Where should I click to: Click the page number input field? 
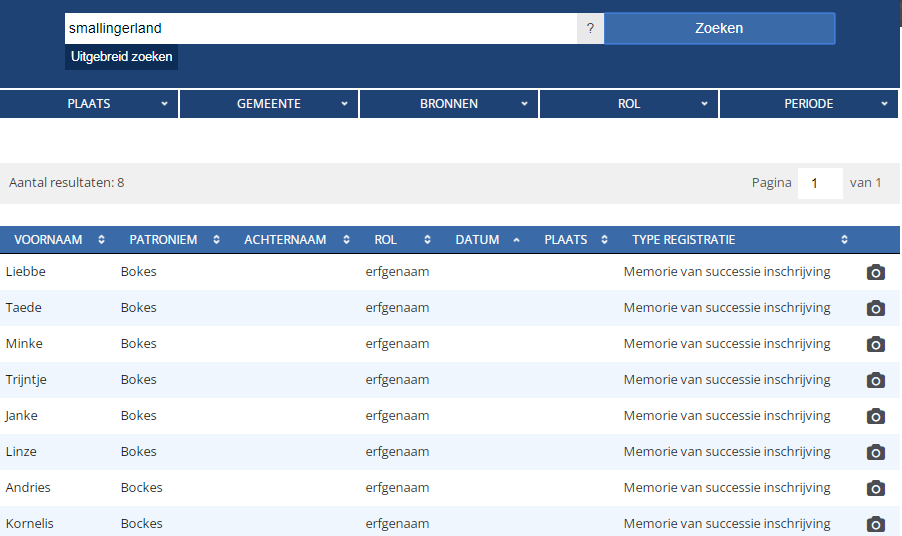click(820, 184)
